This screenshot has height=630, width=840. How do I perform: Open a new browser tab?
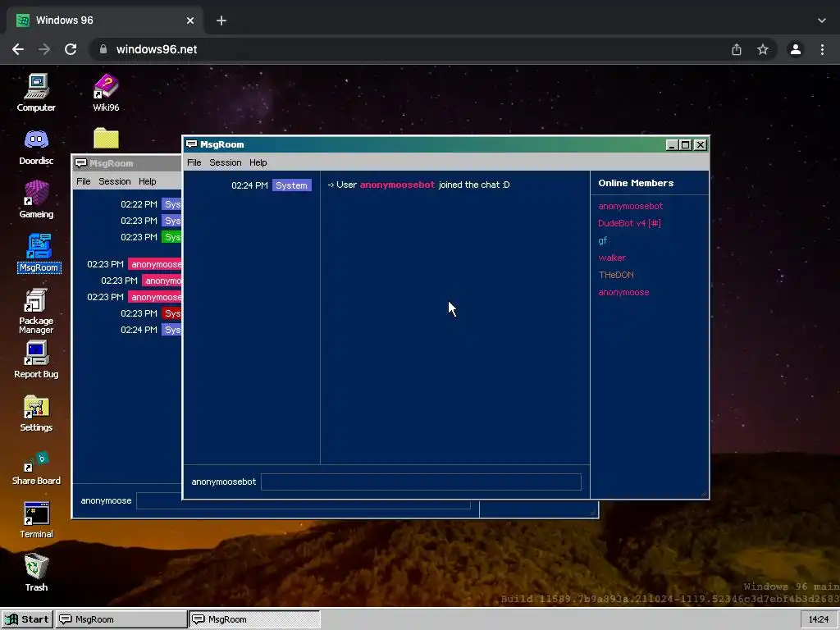point(221,21)
